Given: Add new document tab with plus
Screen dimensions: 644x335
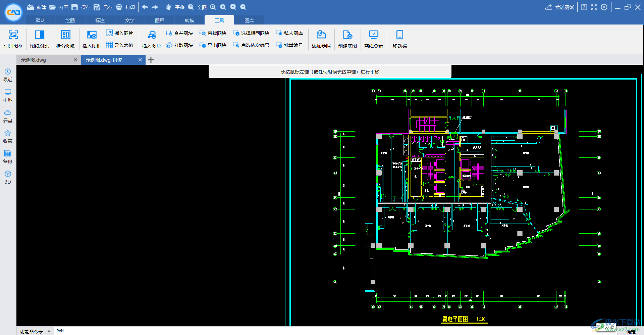Looking at the screenshot, I should tap(151, 60).
